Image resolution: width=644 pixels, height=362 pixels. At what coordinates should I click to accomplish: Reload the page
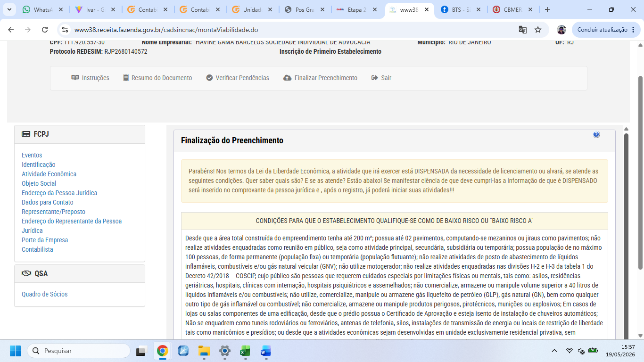click(x=45, y=30)
